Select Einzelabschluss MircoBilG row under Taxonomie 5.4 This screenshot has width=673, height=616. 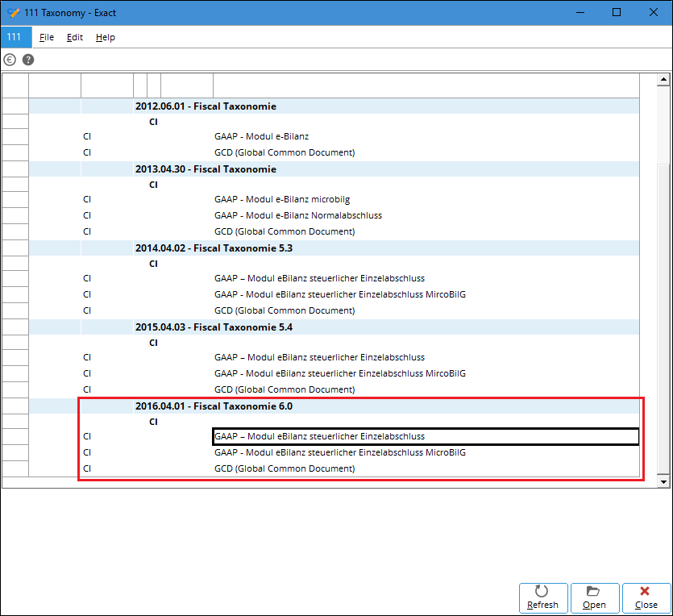pos(334,373)
